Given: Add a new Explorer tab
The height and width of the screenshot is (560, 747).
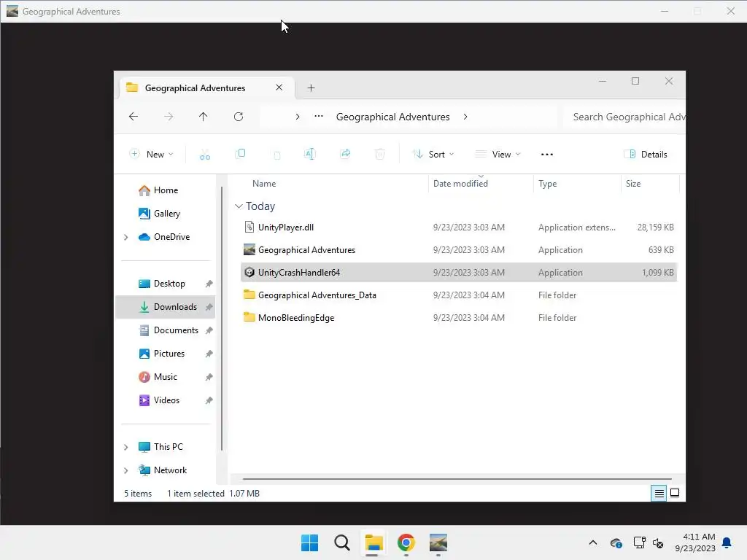Looking at the screenshot, I should (311, 88).
